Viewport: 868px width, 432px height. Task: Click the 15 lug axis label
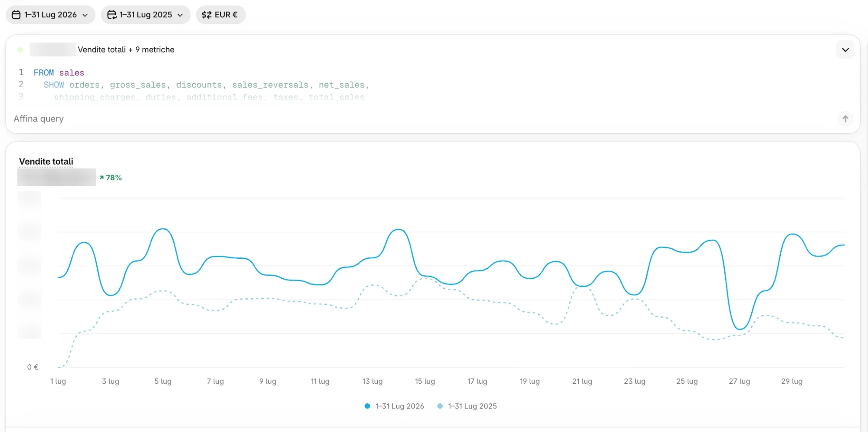click(425, 381)
